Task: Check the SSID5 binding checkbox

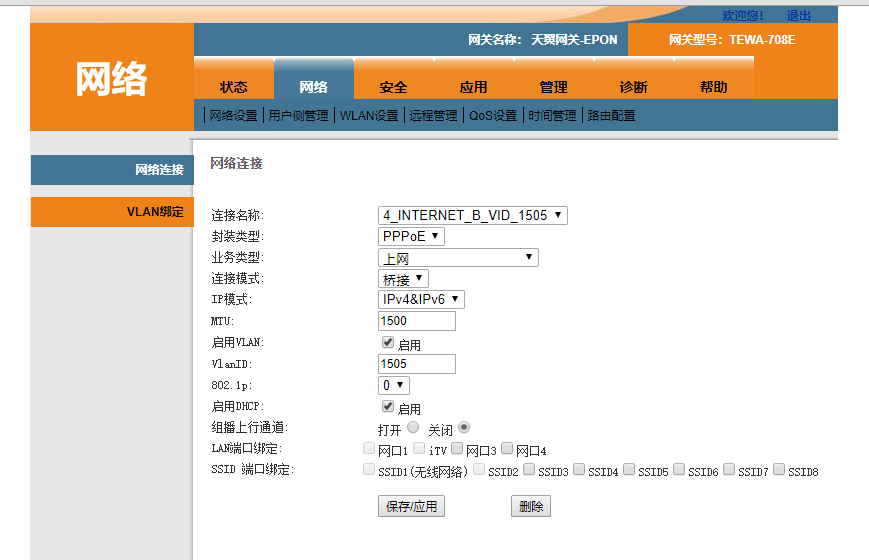Action: [x=628, y=470]
